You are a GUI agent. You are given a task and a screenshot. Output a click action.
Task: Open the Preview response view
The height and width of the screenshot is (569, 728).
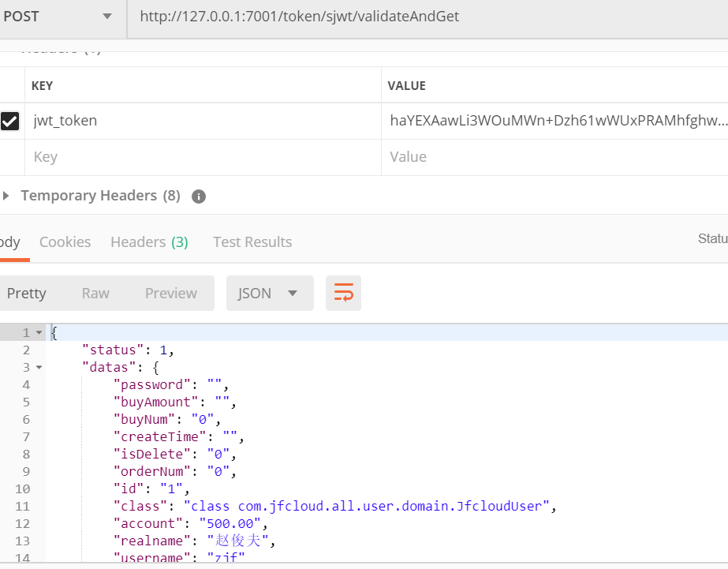(170, 293)
